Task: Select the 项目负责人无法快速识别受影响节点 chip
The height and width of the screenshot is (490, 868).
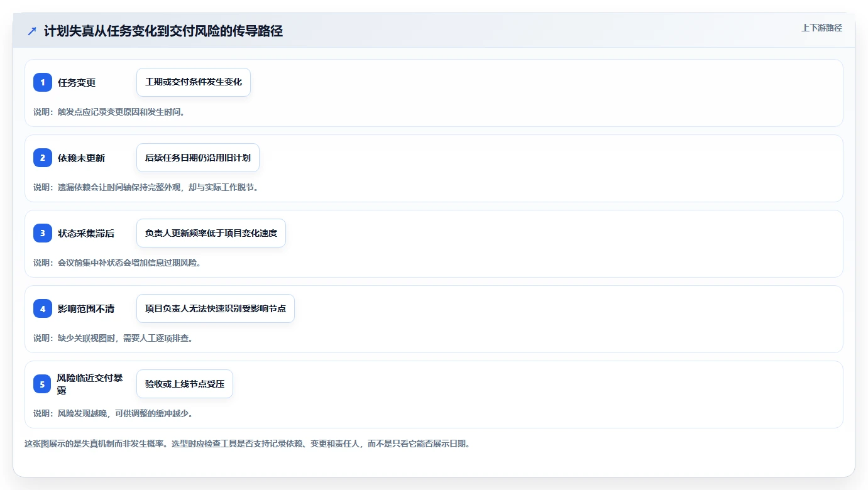Action: [216, 308]
